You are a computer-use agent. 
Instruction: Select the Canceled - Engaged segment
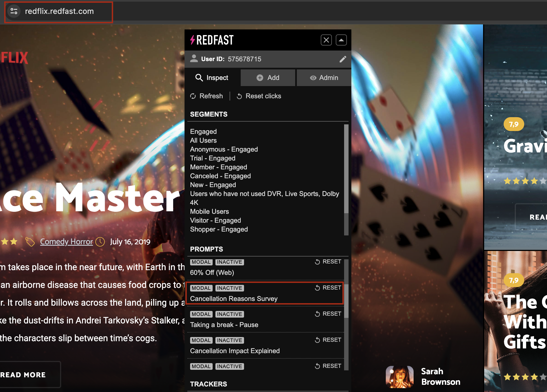(x=220, y=176)
